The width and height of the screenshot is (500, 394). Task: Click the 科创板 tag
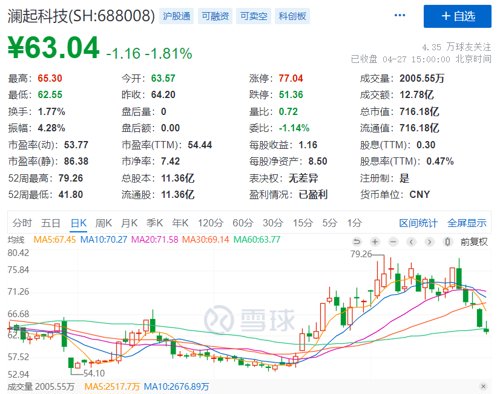click(292, 16)
